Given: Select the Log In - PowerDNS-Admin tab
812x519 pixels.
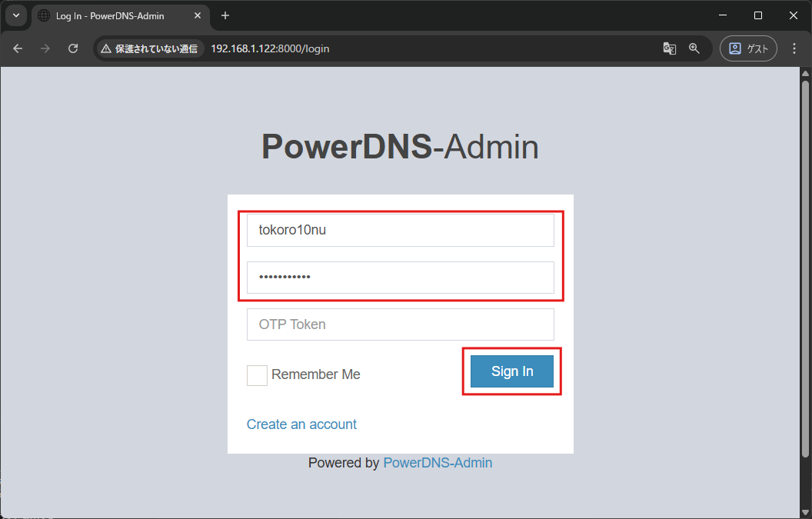Looking at the screenshot, I should 121,16.
